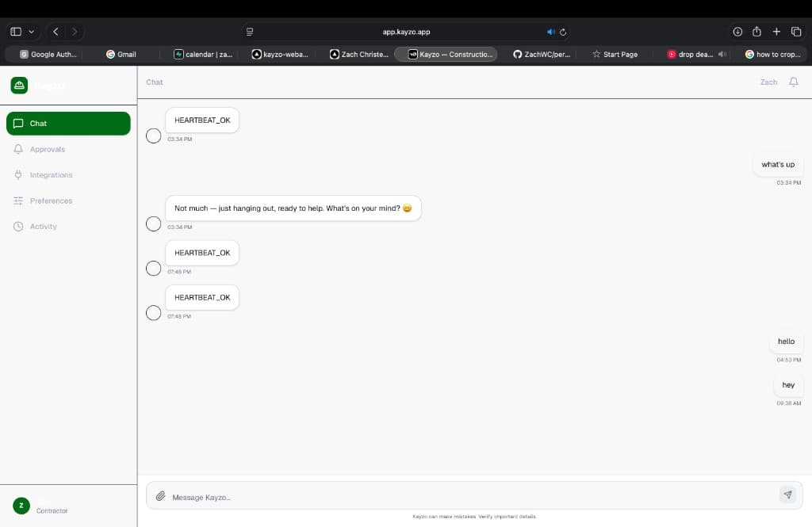Screen dimensions: 812x527
Task: Open the Approvals section in the sidebar
Action: [48, 149]
